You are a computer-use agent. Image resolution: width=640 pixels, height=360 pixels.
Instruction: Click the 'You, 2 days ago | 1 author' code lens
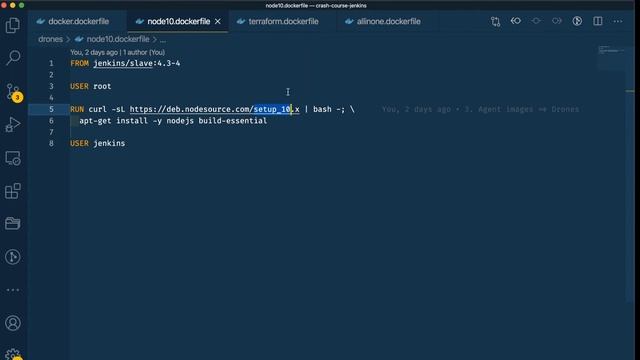tap(118, 52)
